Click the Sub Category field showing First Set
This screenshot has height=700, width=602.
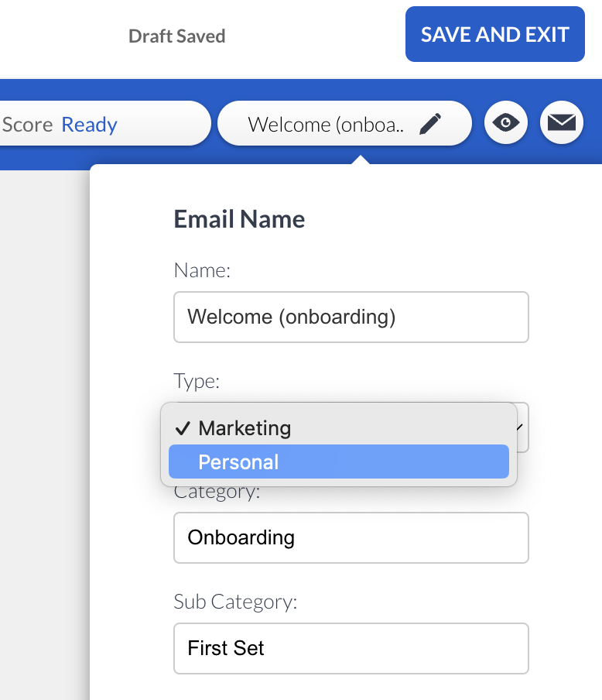(351, 648)
